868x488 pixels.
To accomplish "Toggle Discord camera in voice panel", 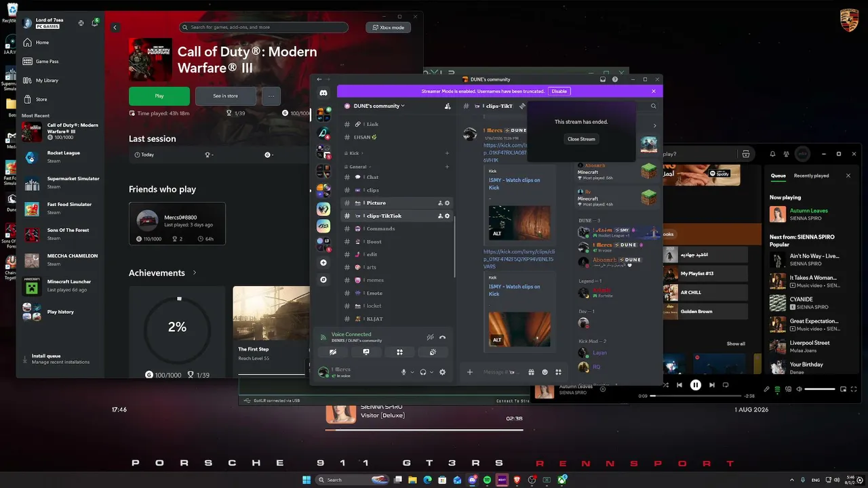I will [x=333, y=352].
